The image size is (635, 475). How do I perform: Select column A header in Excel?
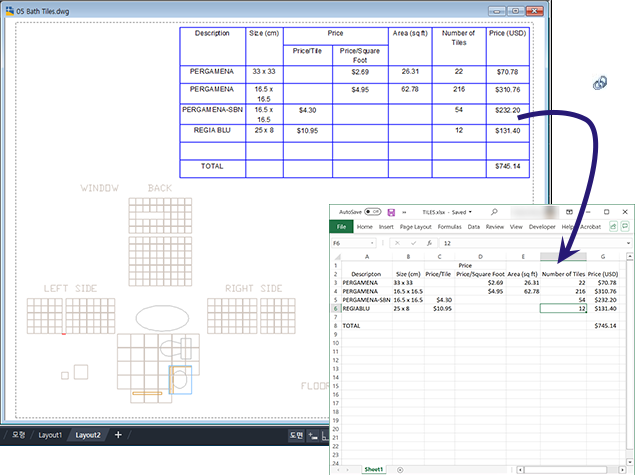tap(367, 256)
